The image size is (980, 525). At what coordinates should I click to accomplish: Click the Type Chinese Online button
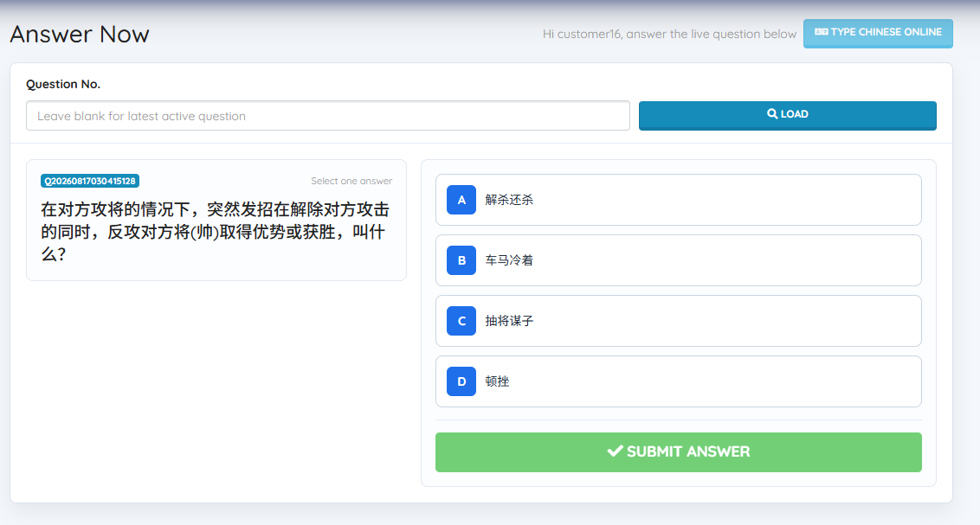pyautogui.click(x=878, y=33)
